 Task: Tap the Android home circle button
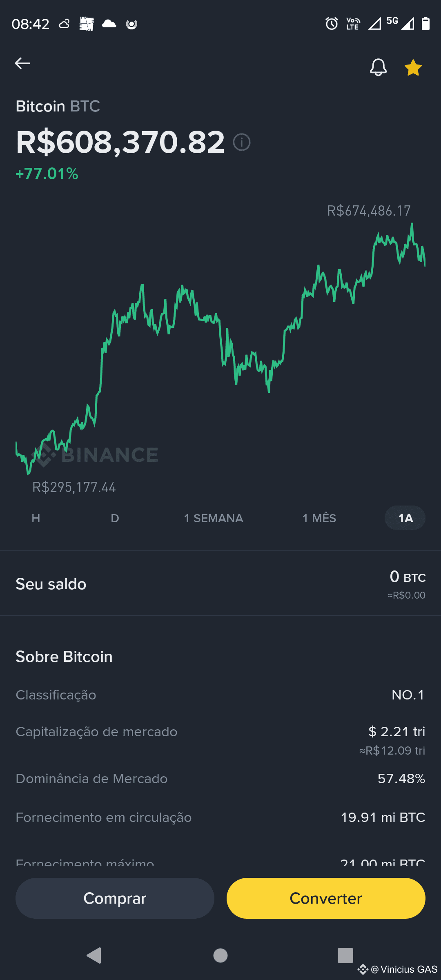point(220,955)
